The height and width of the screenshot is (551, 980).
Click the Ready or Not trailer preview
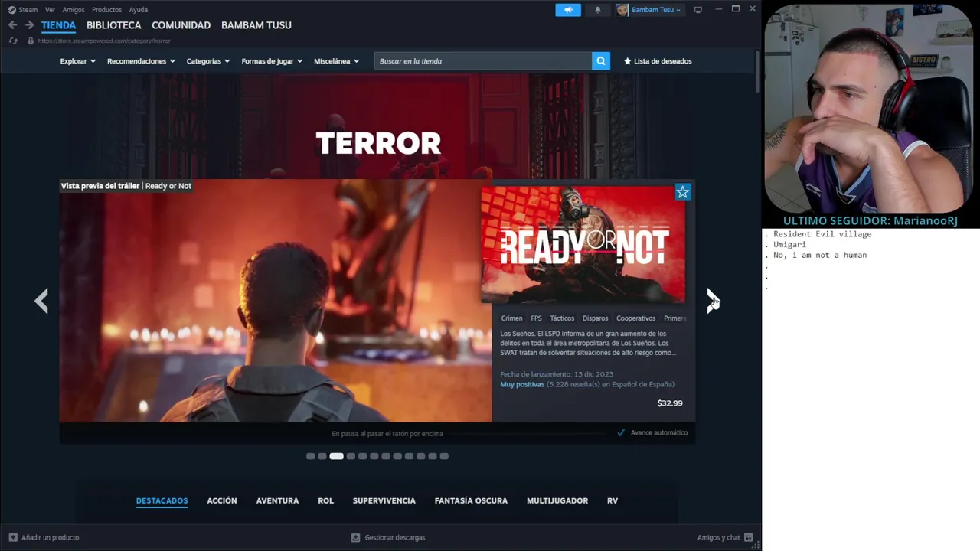point(276,301)
